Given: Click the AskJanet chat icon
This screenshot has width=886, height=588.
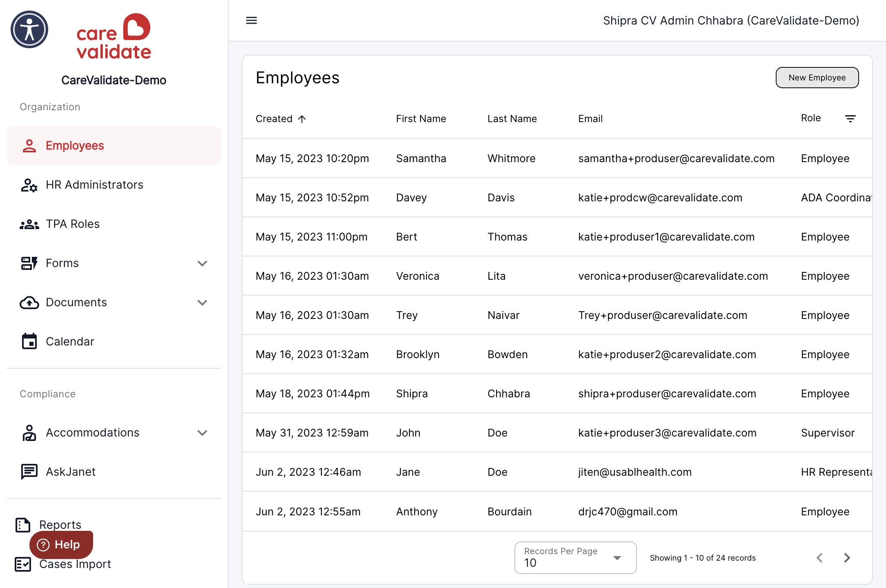Looking at the screenshot, I should 29,472.
